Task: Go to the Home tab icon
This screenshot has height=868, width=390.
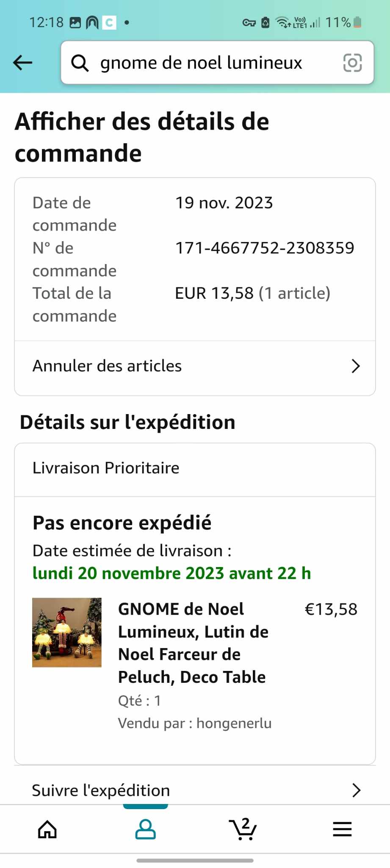Action: tap(47, 829)
